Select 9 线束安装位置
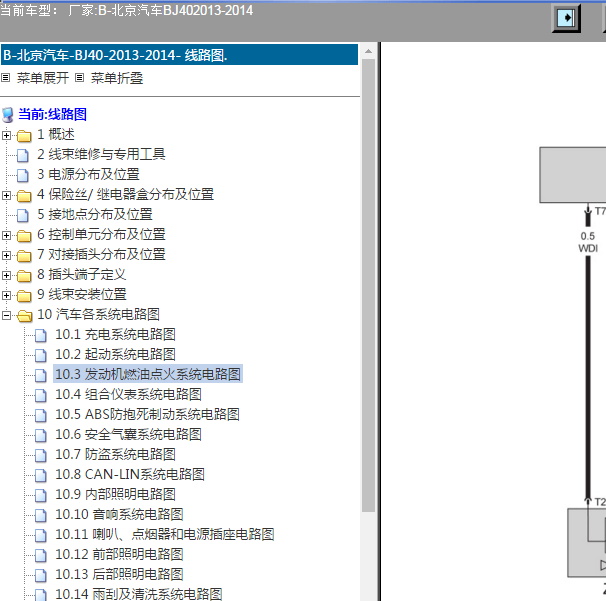Image resolution: width=606 pixels, height=601 pixels. click(x=82, y=295)
